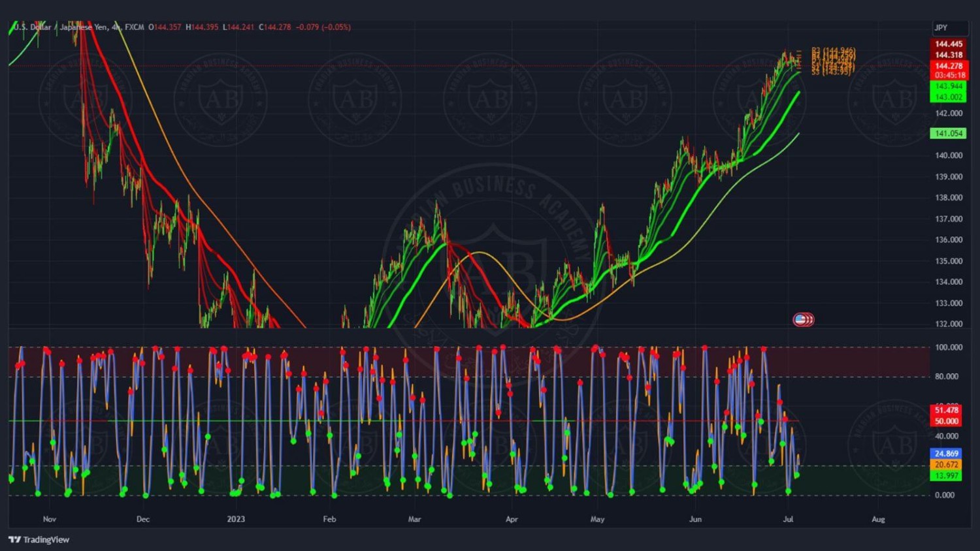This screenshot has width=980, height=551.
Task: Click the Jul label on the time axis
Action: tap(788, 519)
